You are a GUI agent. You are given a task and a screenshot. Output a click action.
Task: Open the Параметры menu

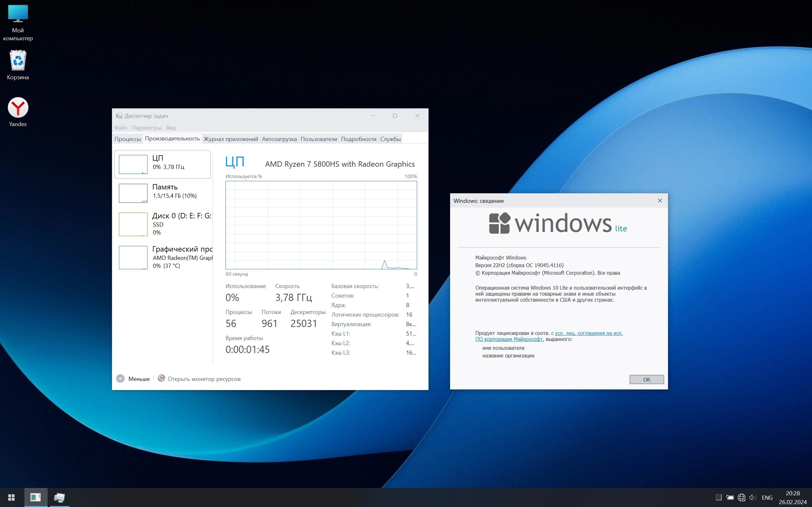pyautogui.click(x=147, y=128)
